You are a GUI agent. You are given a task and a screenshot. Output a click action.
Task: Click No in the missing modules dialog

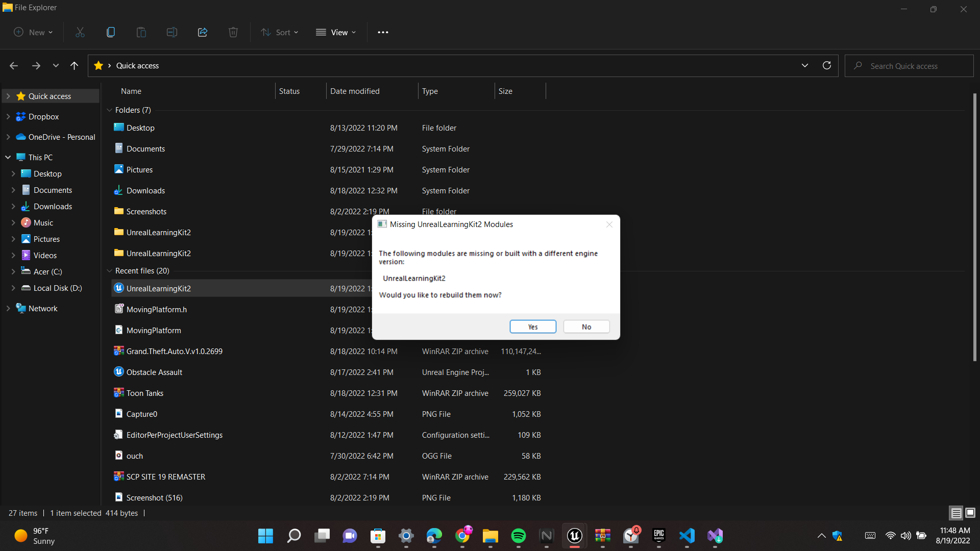coord(586,327)
